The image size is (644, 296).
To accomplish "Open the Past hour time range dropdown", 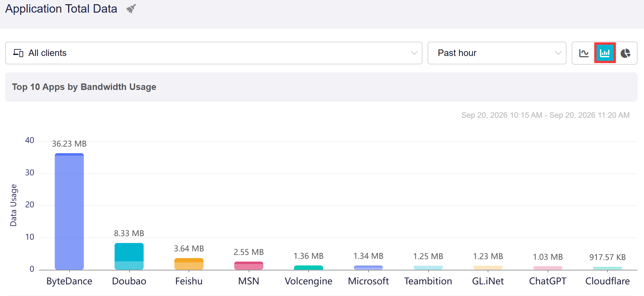I will tap(497, 53).
